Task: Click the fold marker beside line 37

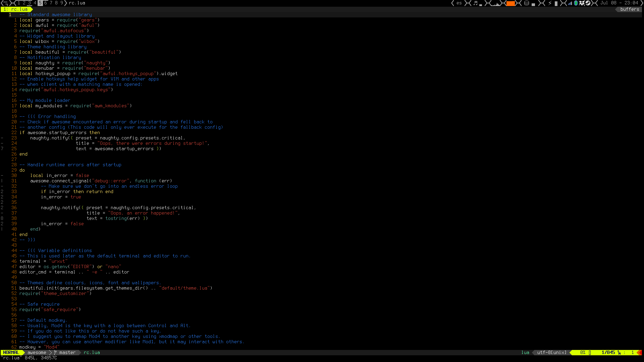Action: point(2,213)
